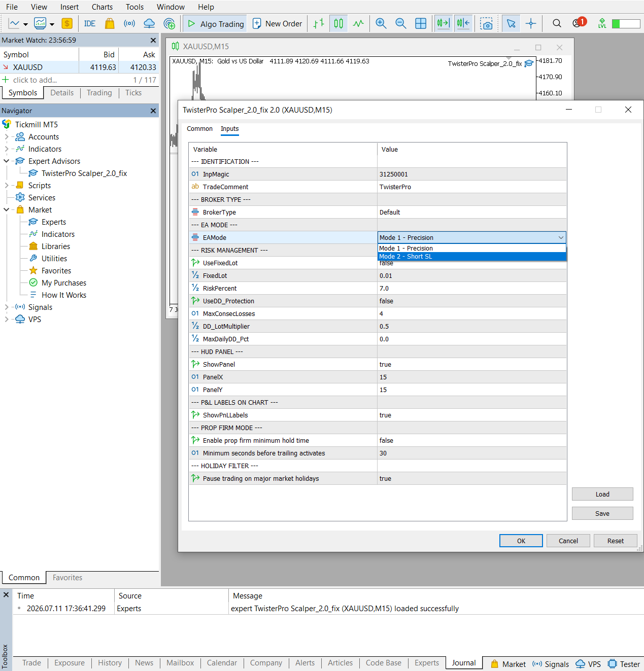Collapse the Market tree node
Viewport: 644px width, 671px height.
pos(7,210)
